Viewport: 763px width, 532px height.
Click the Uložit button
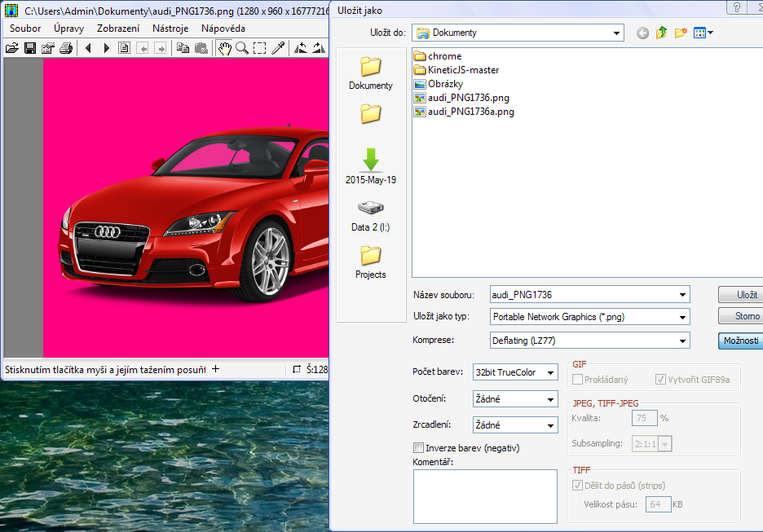[x=741, y=295]
